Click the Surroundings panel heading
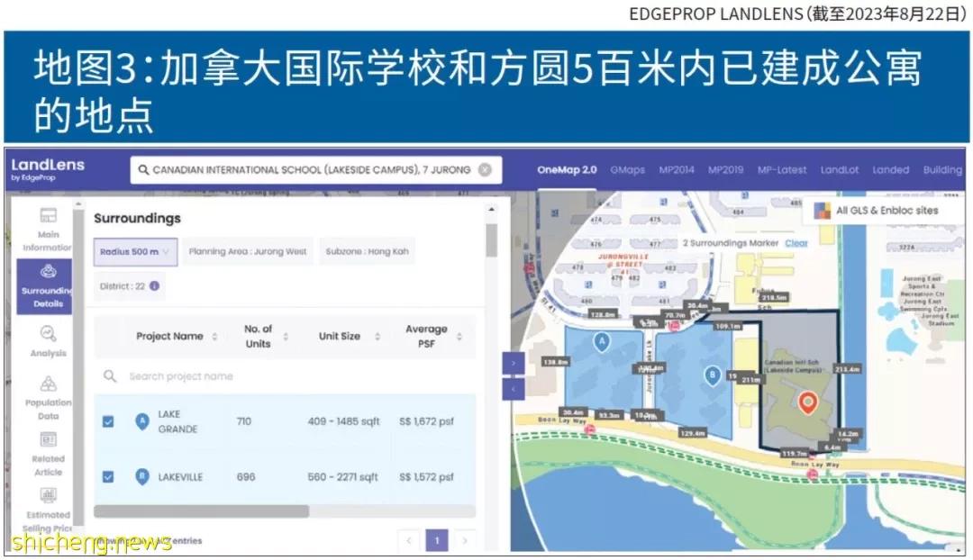The width and height of the screenshot is (973, 560). click(137, 218)
